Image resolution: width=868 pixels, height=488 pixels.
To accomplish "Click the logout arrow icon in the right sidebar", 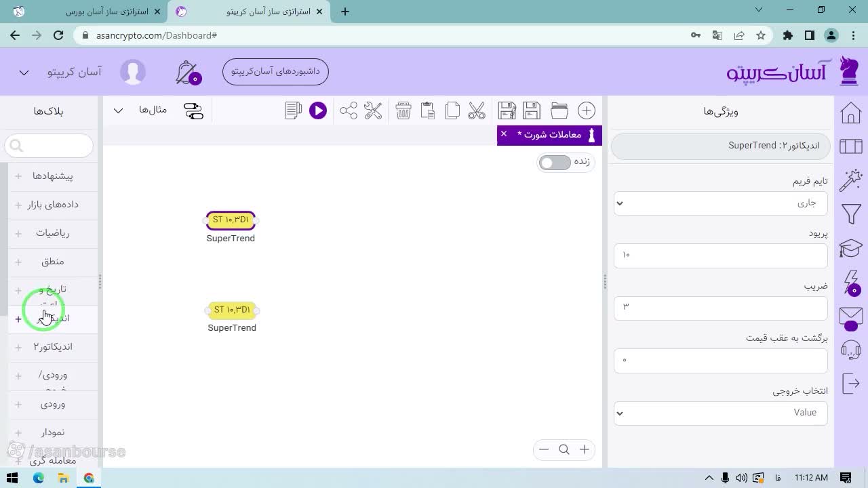I will 851,384.
